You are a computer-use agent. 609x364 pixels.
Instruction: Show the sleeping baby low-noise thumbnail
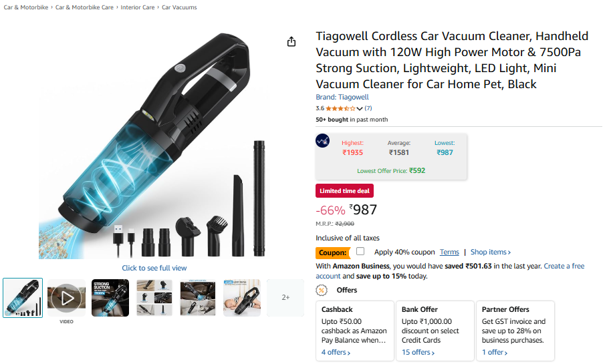(x=241, y=298)
